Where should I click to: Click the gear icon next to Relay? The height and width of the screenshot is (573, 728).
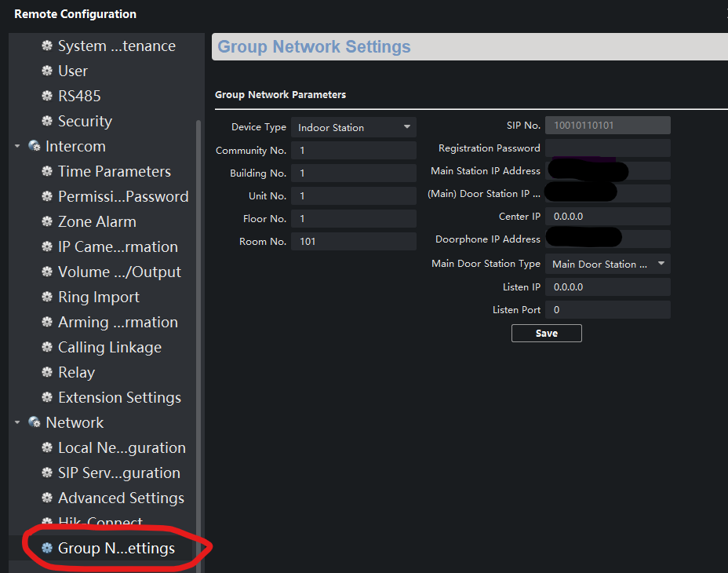pyautogui.click(x=47, y=373)
